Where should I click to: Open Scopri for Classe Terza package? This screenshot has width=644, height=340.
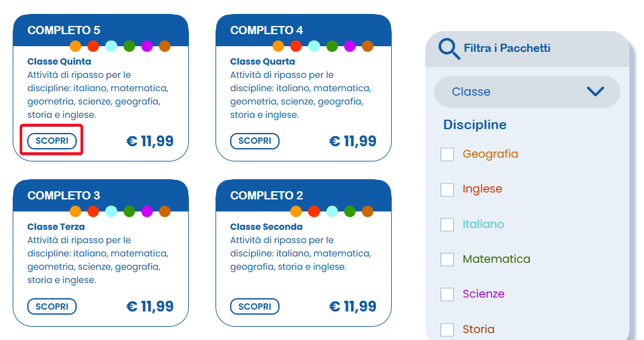(x=52, y=306)
